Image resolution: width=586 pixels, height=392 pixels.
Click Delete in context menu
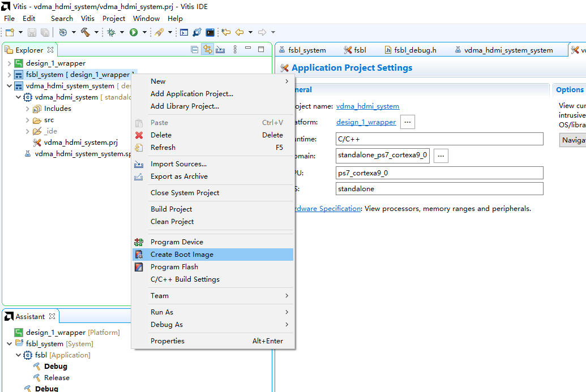point(213,135)
